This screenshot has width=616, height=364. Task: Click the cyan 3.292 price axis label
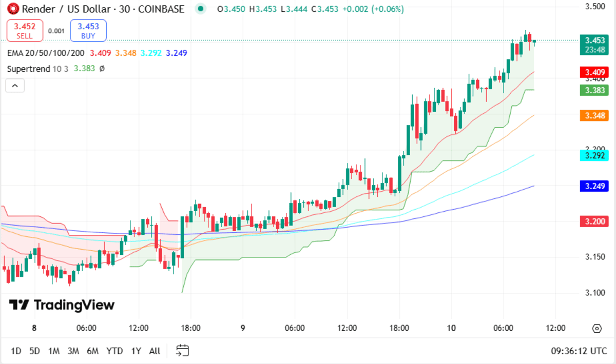pos(594,155)
